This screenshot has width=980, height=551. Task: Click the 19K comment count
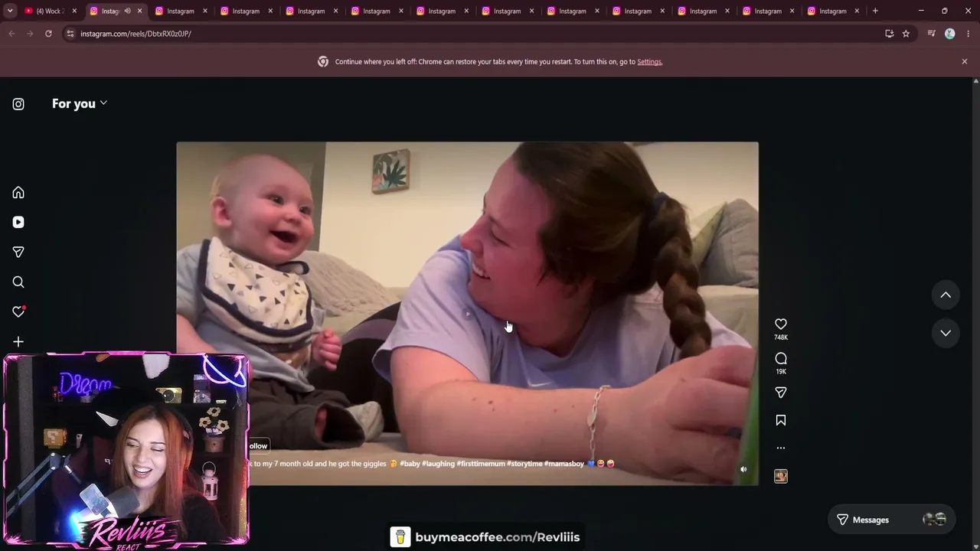781,372
